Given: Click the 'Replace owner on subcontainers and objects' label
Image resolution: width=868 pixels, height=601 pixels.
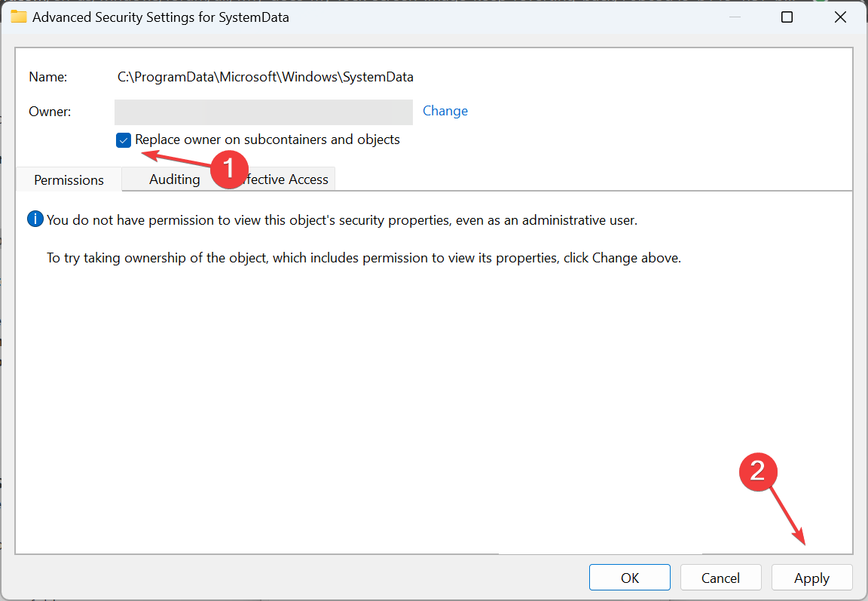Looking at the screenshot, I should 267,140.
